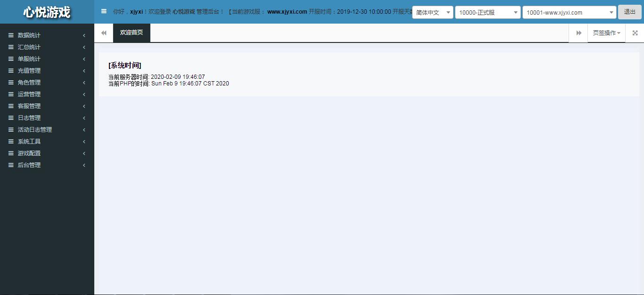Click the list icon beside 充值管理
This screenshot has height=295, width=644.
(11, 71)
